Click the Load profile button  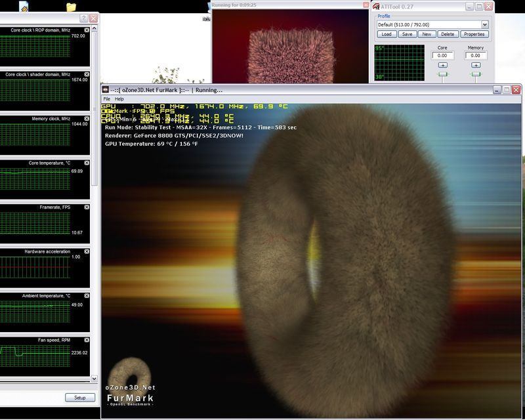pos(387,34)
